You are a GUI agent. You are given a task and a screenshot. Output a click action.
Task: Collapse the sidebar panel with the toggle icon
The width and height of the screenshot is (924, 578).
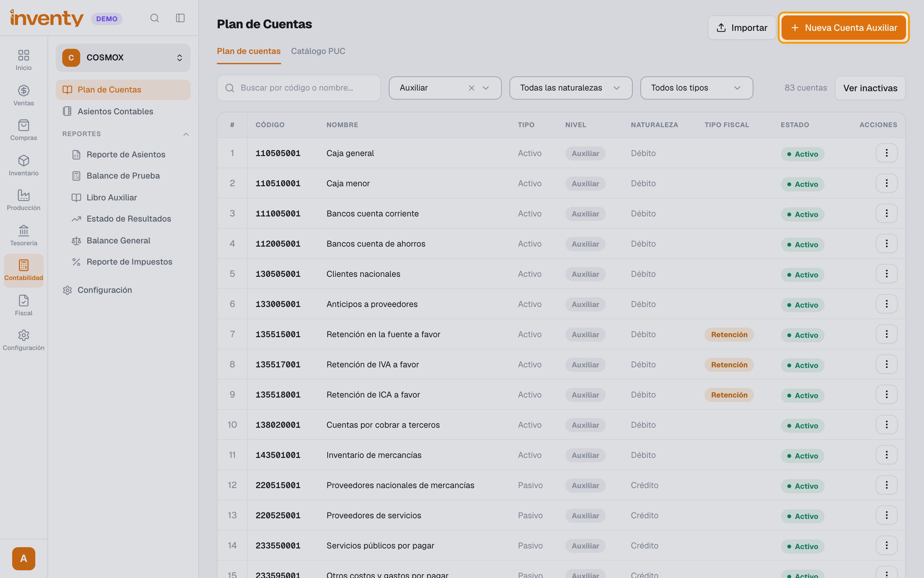coord(180,18)
